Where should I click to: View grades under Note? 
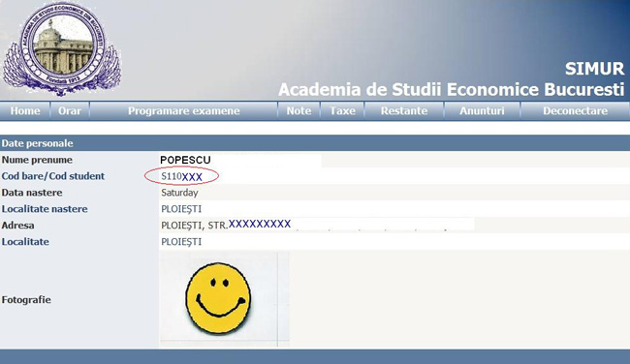tap(299, 110)
